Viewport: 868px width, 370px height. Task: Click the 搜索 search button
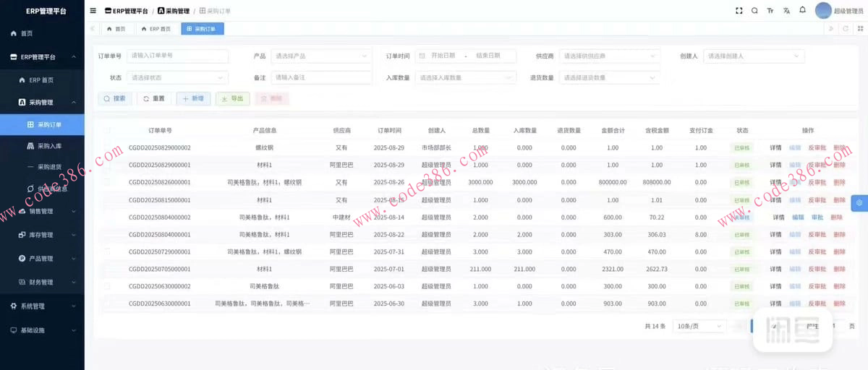(115, 98)
